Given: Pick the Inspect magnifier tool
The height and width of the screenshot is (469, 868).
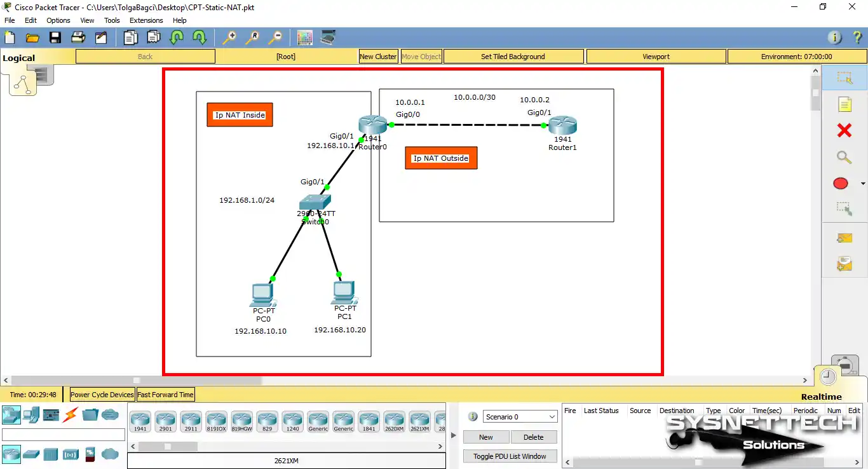Looking at the screenshot, I should coord(844,157).
